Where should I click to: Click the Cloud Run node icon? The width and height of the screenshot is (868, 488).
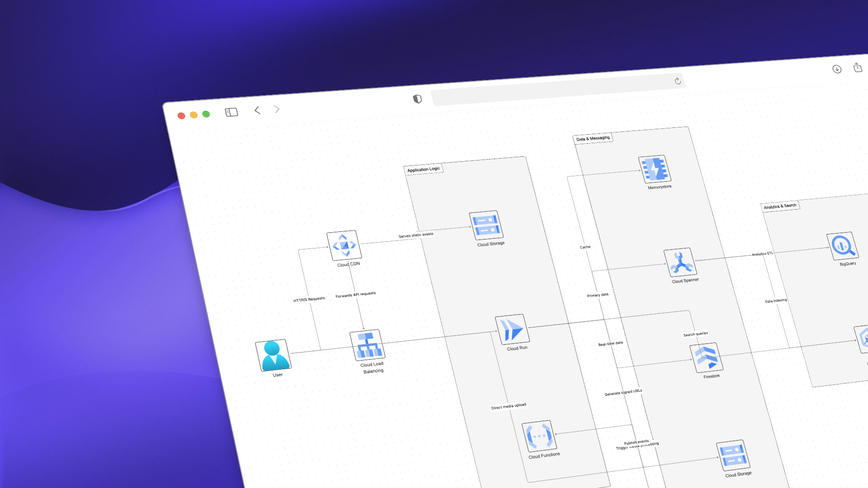[x=512, y=329]
